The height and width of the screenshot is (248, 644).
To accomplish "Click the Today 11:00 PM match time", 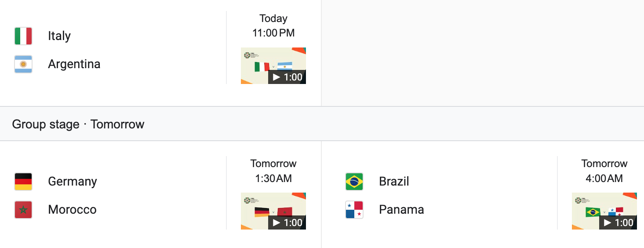I will (273, 26).
